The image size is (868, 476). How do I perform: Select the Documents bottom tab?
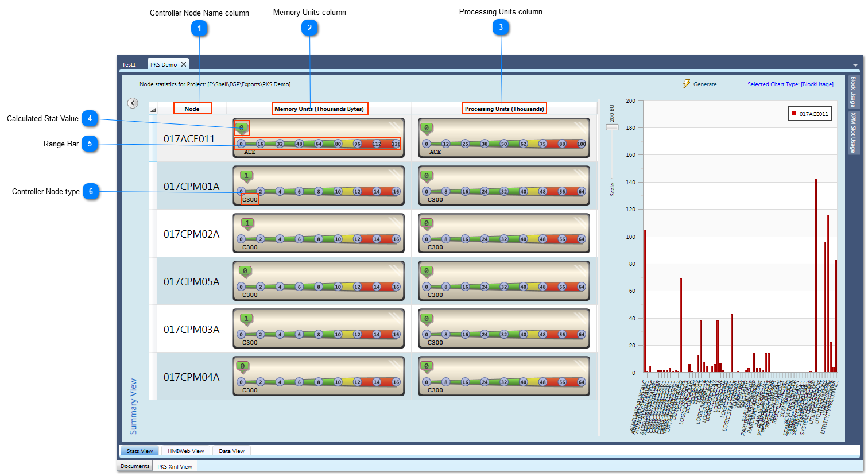135,466
